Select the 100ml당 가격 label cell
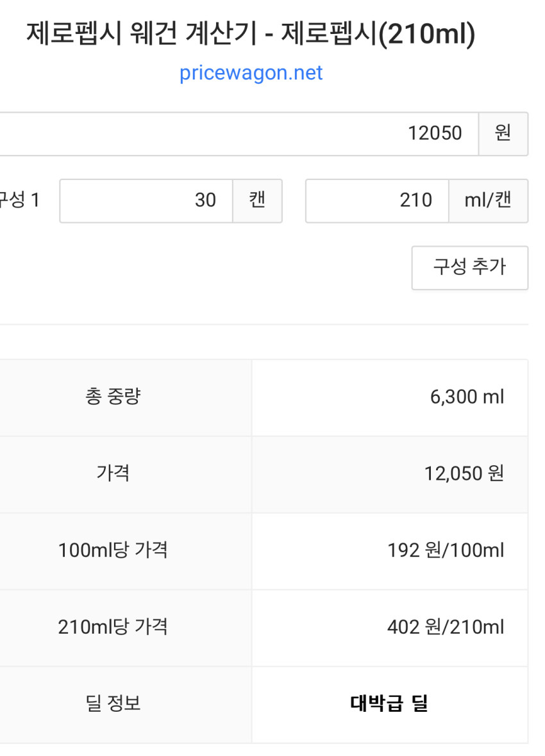545x756 pixels. 113,550
